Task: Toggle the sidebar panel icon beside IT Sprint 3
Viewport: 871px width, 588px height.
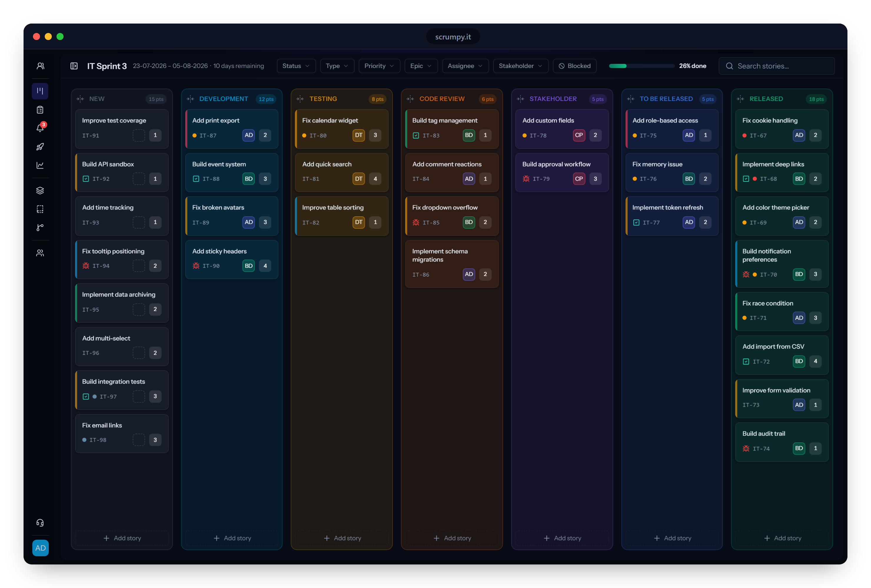Action: tap(74, 66)
